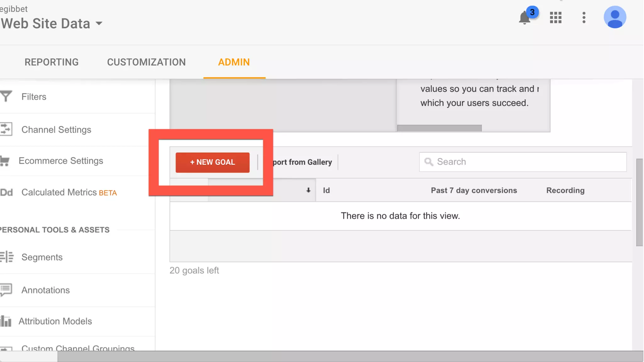Open Calculated Metrics BETA item

click(x=69, y=192)
